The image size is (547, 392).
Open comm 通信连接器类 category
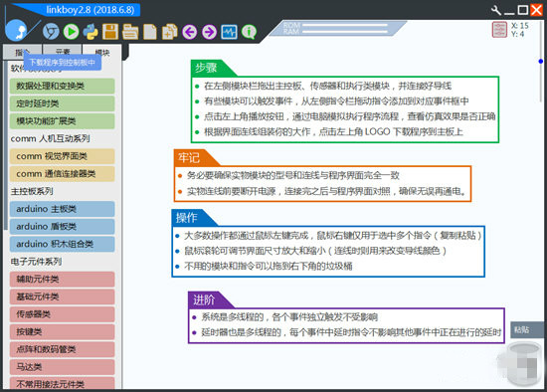pyautogui.click(x=62, y=173)
